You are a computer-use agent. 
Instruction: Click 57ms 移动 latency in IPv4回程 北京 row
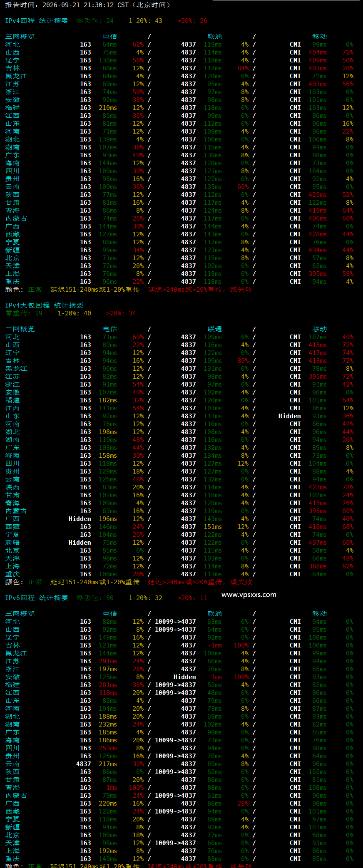point(319,258)
